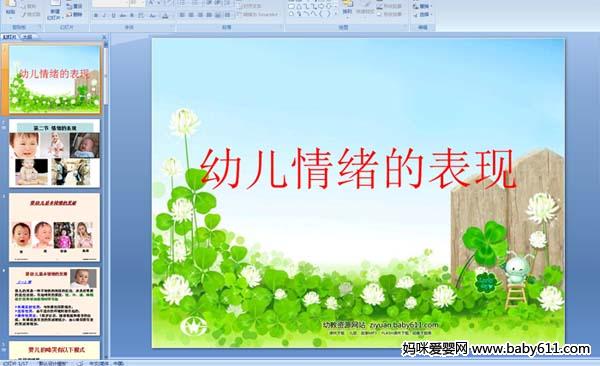
Task: Select the rectangle shape in shapes gallery
Action: tap(292, 7)
